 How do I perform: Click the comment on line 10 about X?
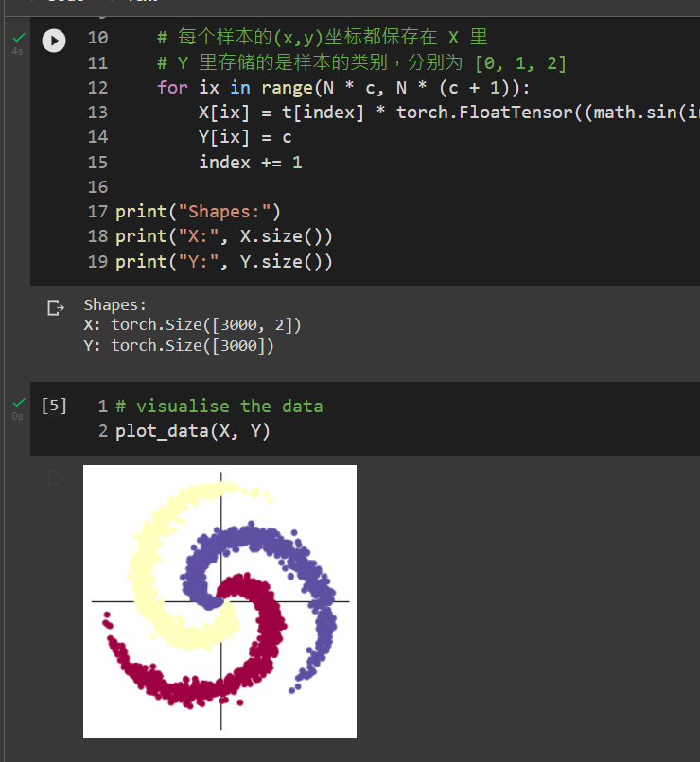click(323, 38)
